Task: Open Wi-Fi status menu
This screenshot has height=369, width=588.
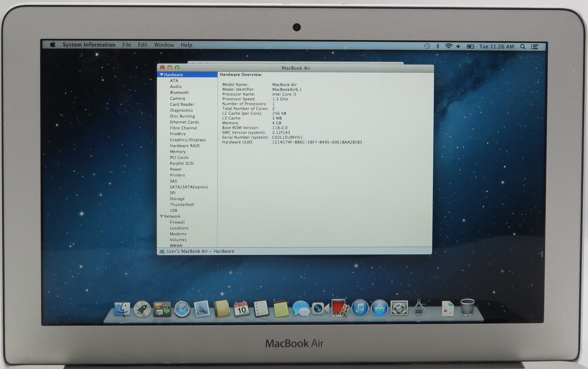Action: (448, 46)
